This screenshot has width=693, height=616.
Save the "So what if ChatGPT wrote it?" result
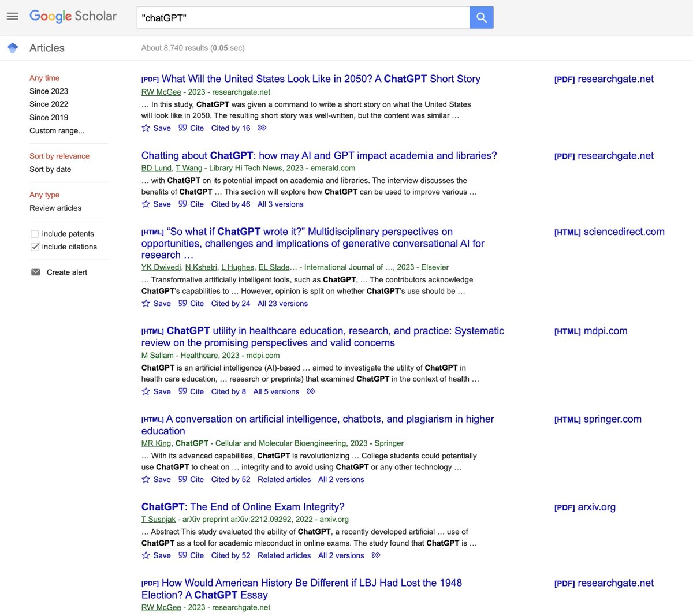pos(157,304)
